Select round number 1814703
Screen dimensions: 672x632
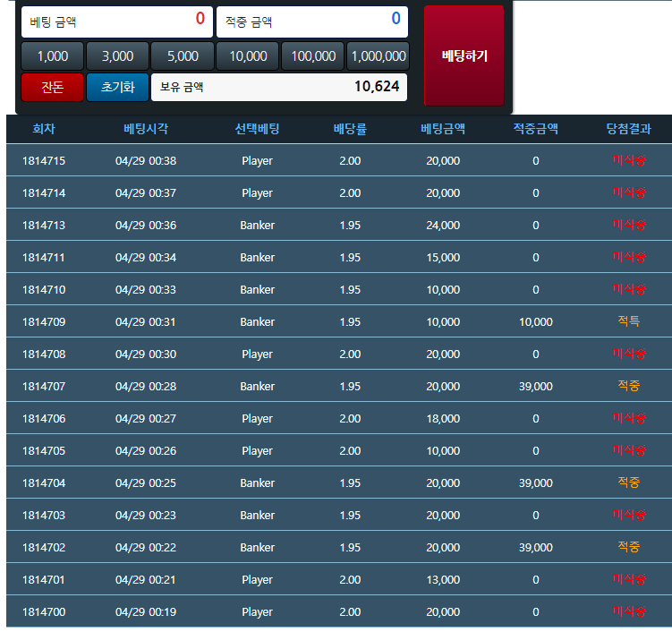pyautogui.click(x=44, y=515)
